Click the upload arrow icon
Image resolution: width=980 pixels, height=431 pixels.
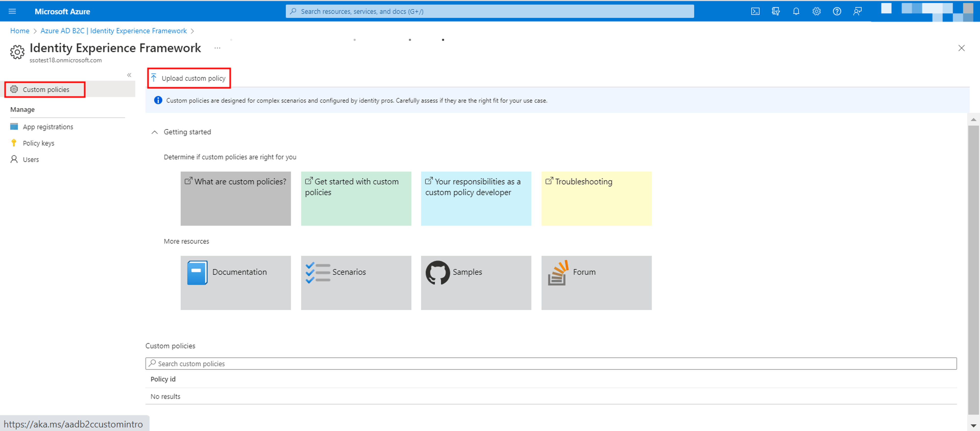(154, 78)
